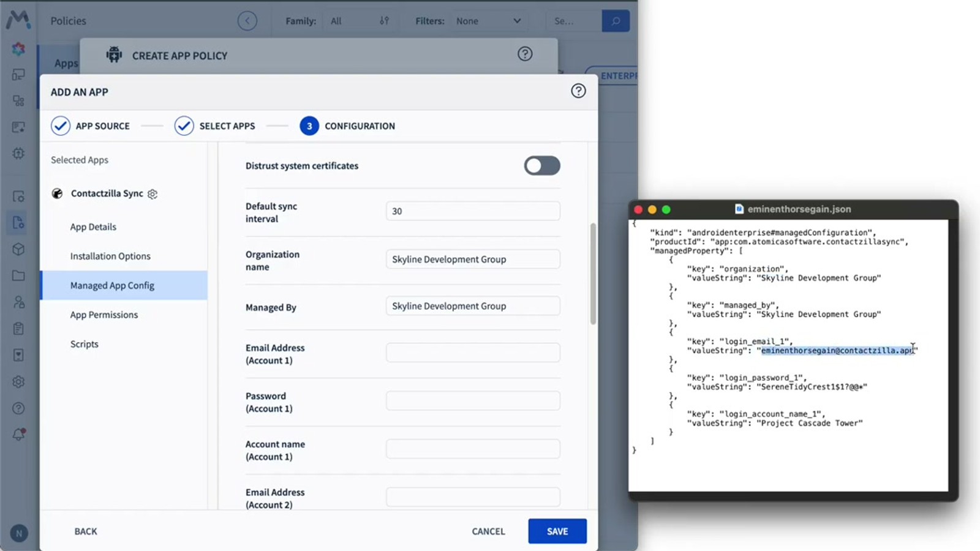Close the eminenthorsegain.json window

tap(638, 209)
